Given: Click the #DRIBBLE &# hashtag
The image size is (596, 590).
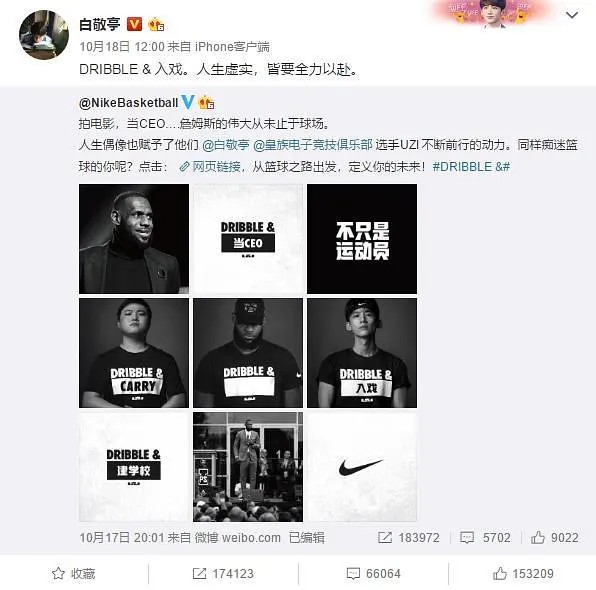Looking at the screenshot, I should 471,167.
